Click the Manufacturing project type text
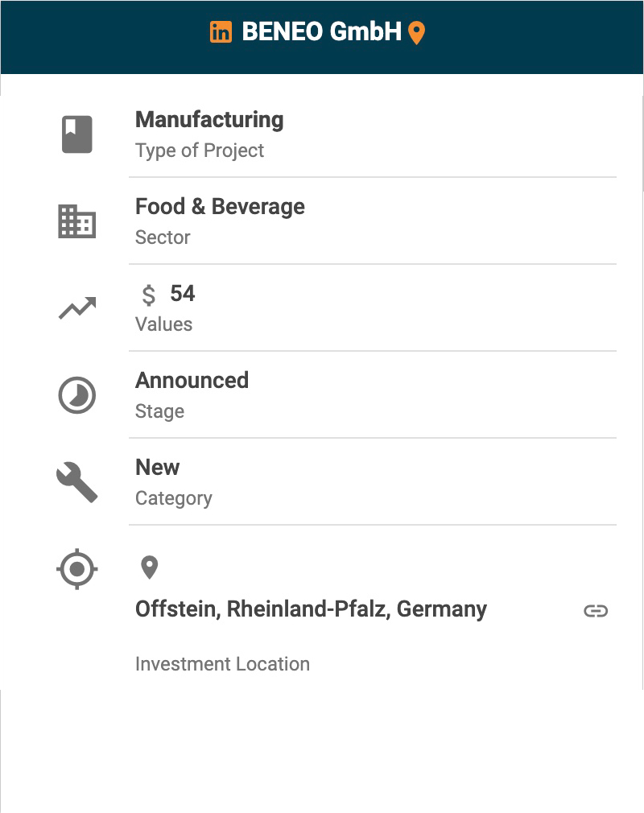This screenshot has width=644, height=813. point(209,120)
